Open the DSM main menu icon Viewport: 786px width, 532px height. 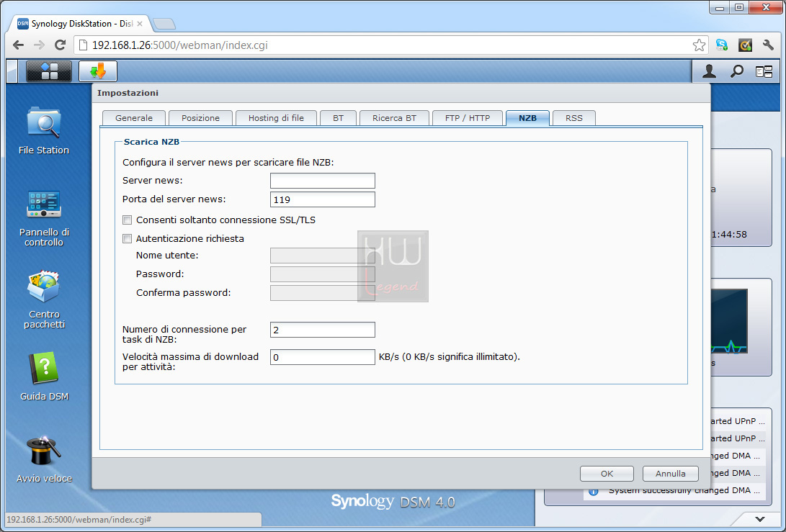(48, 71)
